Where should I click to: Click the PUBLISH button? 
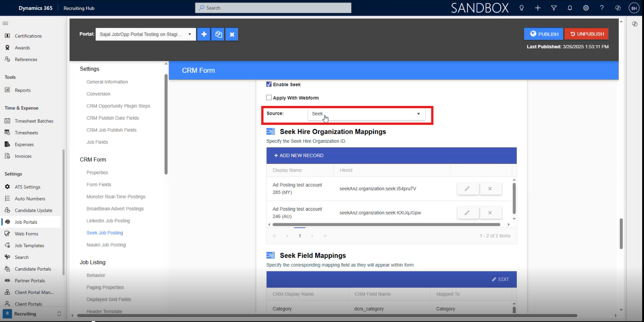[x=543, y=34]
